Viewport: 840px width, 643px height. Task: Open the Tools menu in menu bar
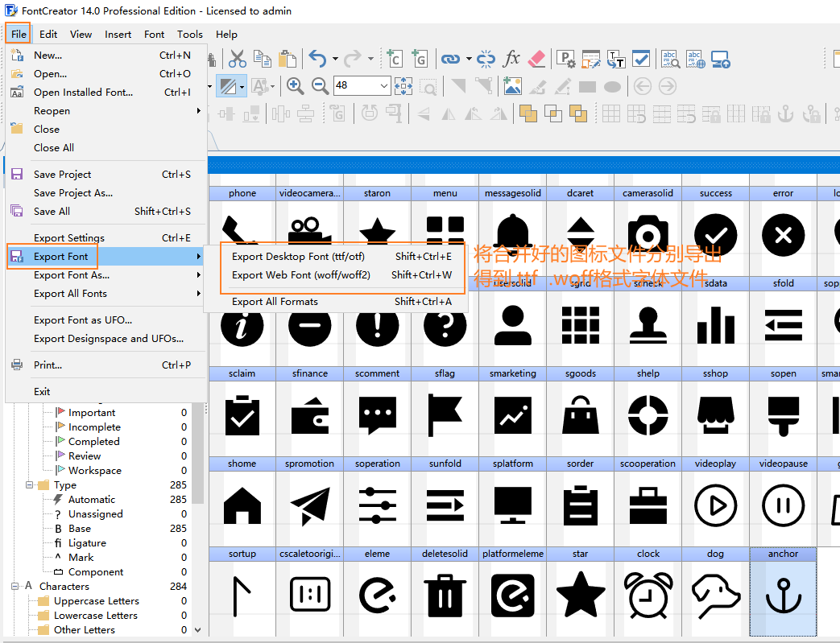coord(190,34)
